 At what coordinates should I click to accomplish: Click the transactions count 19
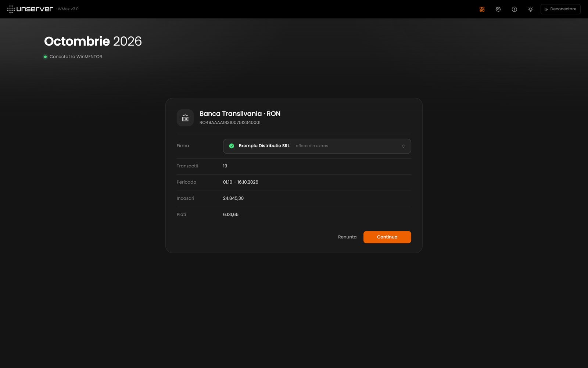[225, 166]
